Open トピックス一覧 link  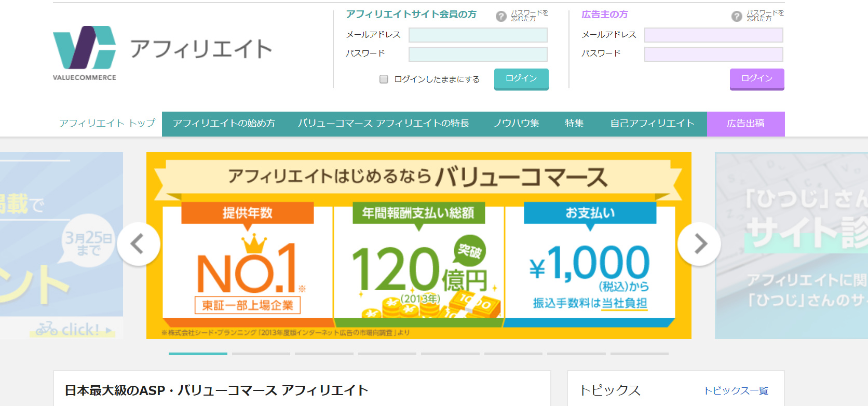[736, 390]
